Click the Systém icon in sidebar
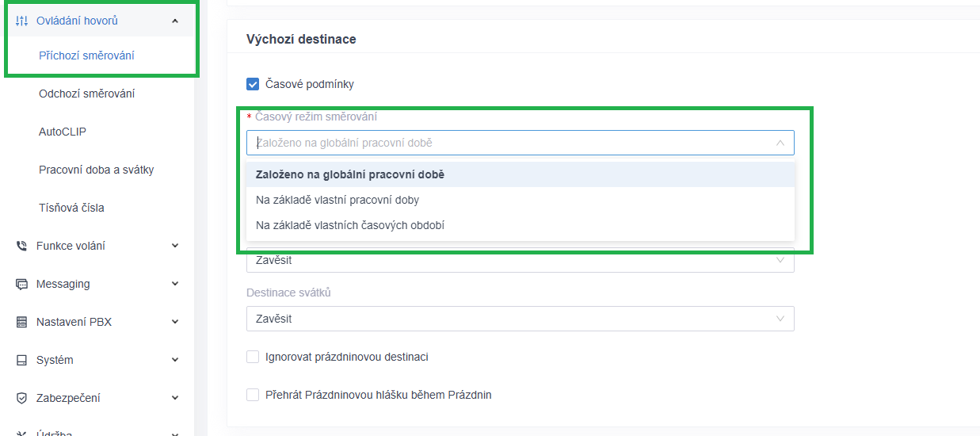 21,360
